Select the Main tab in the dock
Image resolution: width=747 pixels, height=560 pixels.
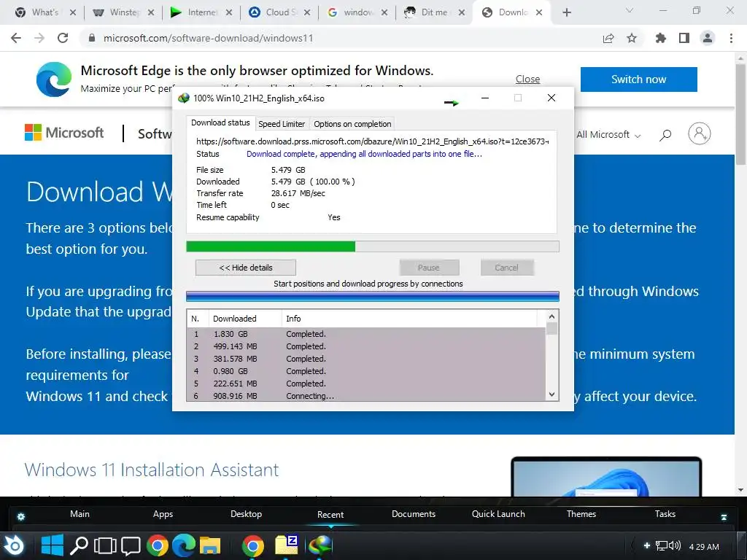coord(80,514)
